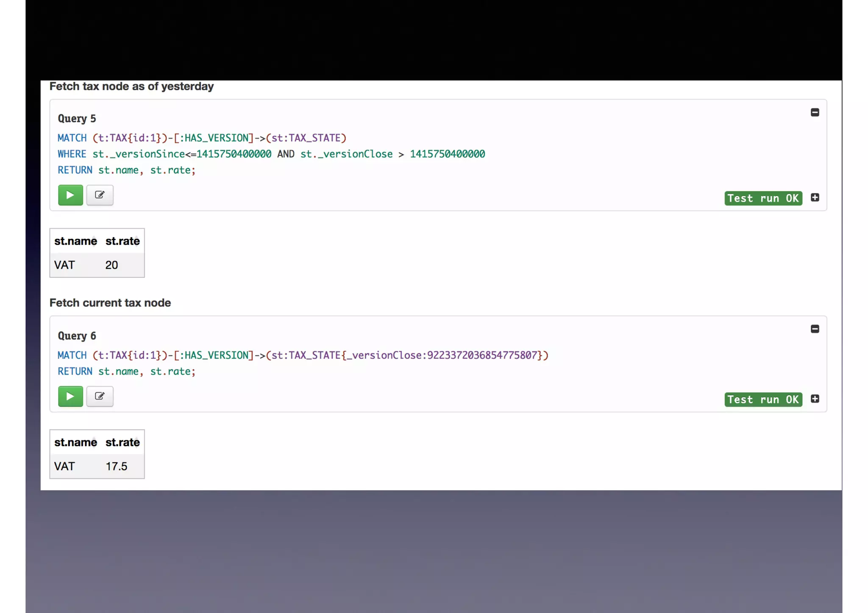The height and width of the screenshot is (613, 868).
Task: Sort the first table by st.rate header
Action: click(x=122, y=241)
